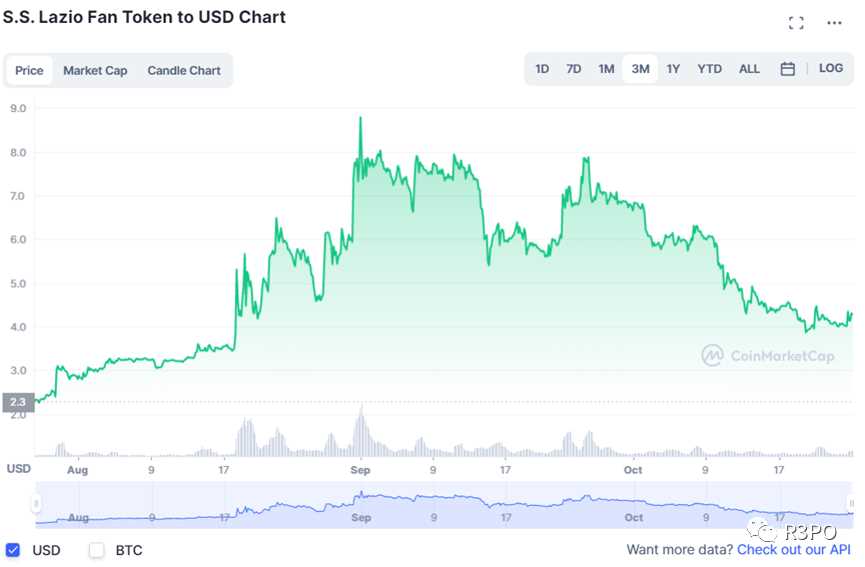
Task: Select the 7D time range
Action: click(574, 69)
